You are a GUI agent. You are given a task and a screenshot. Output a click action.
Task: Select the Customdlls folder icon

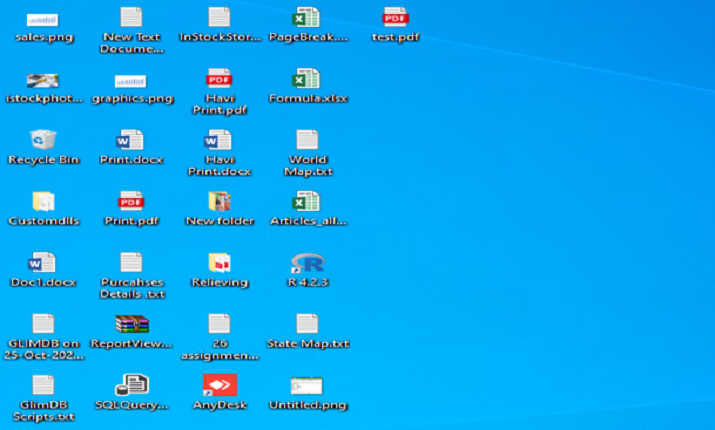[x=43, y=201]
